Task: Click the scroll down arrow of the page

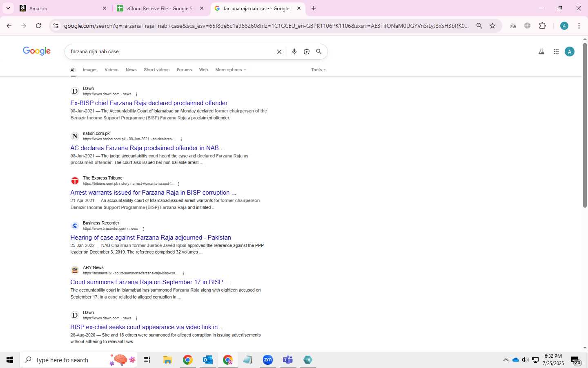Action: coord(585,348)
